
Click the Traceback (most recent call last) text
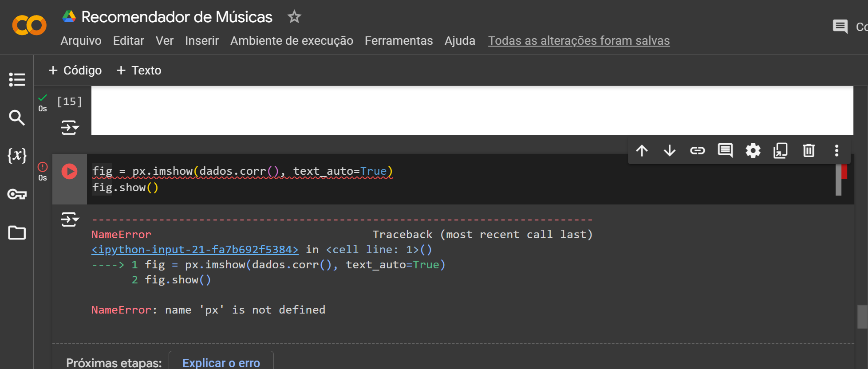click(x=482, y=235)
